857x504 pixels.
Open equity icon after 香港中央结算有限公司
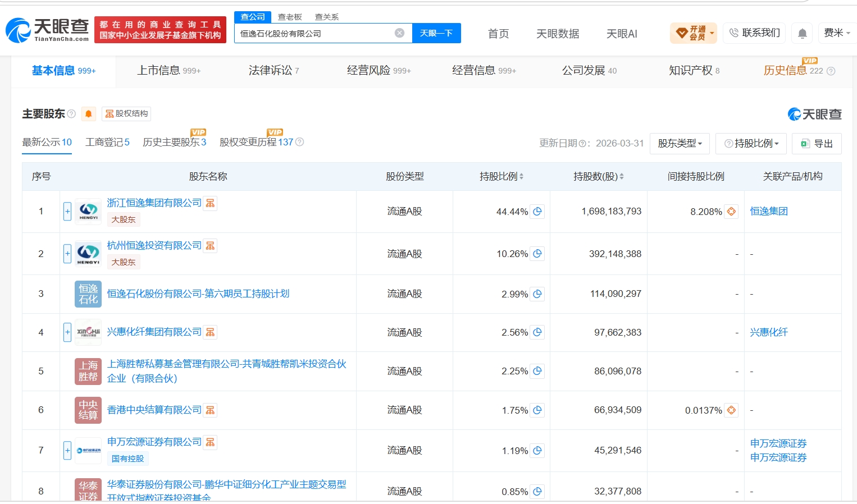tap(210, 410)
